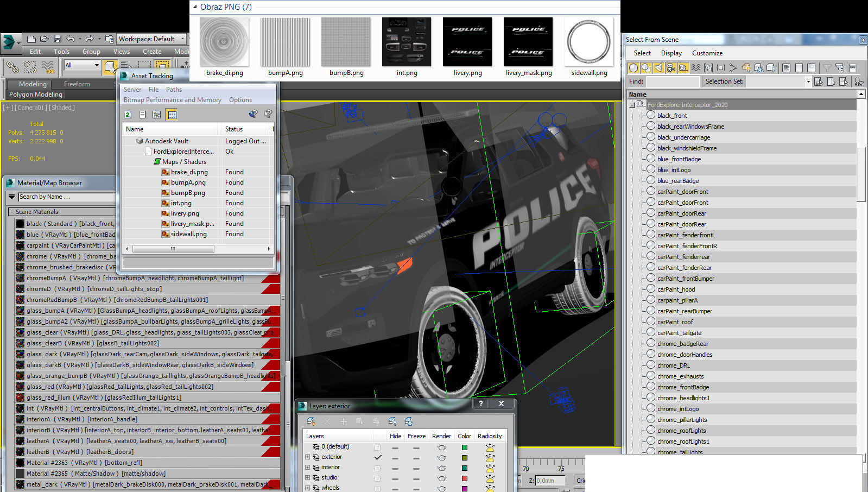The height and width of the screenshot is (492, 868).
Task: Click the New Scene icon in quick access toolbar
Action: click(x=31, y=39)
